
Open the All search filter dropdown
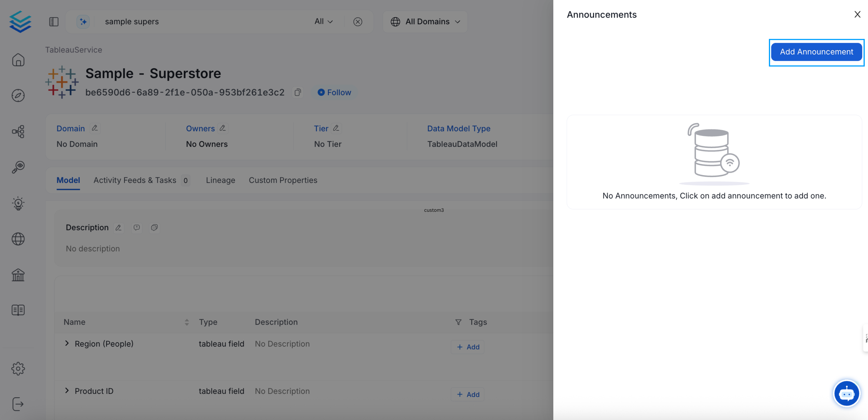(x=323, y=22)
